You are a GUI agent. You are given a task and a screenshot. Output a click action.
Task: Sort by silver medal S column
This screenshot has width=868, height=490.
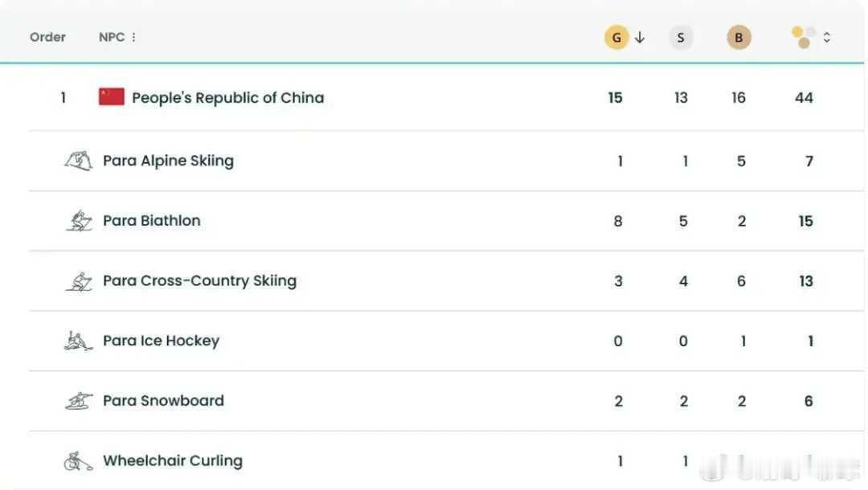681,37
